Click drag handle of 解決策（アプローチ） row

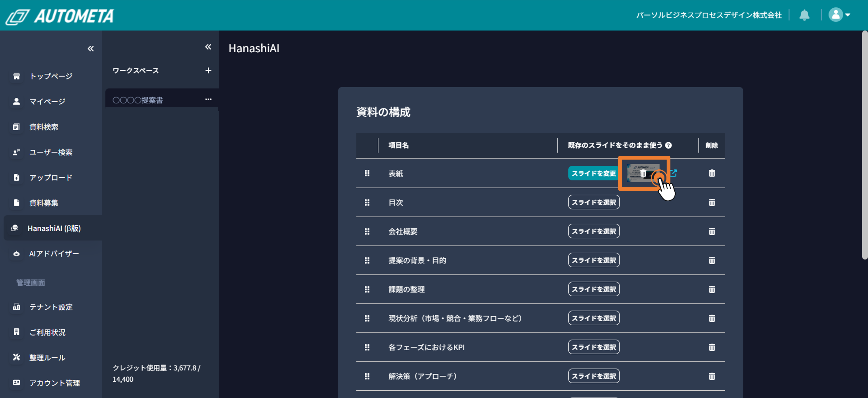pos(367,376)
